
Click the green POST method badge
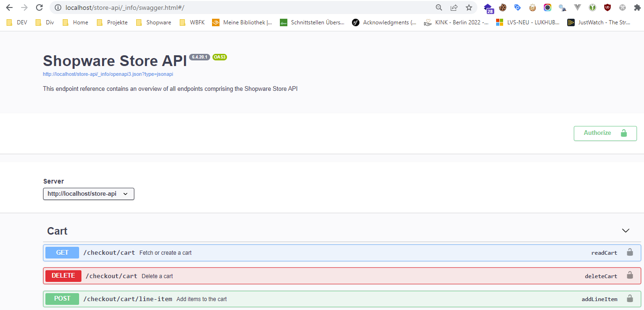(62, 299)
